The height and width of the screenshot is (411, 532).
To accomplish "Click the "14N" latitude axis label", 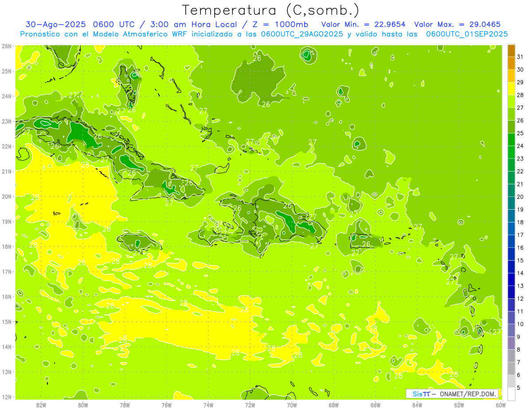I will [7, 347].
